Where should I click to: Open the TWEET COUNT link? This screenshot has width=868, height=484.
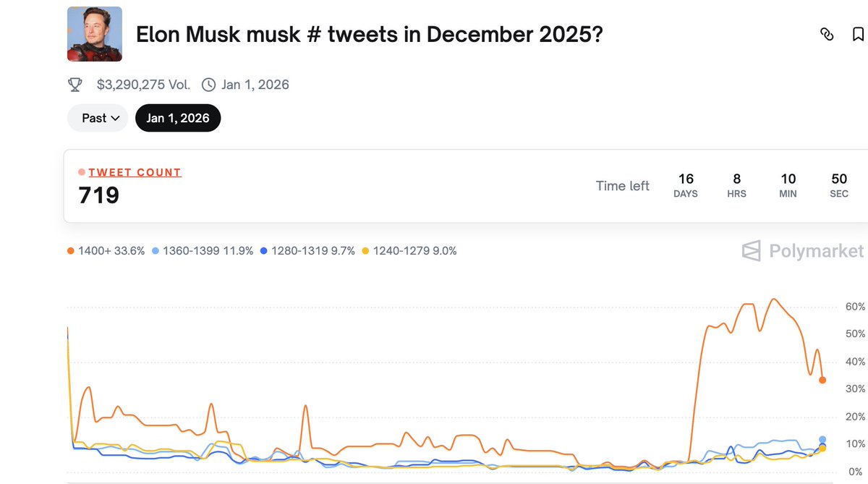135,172
